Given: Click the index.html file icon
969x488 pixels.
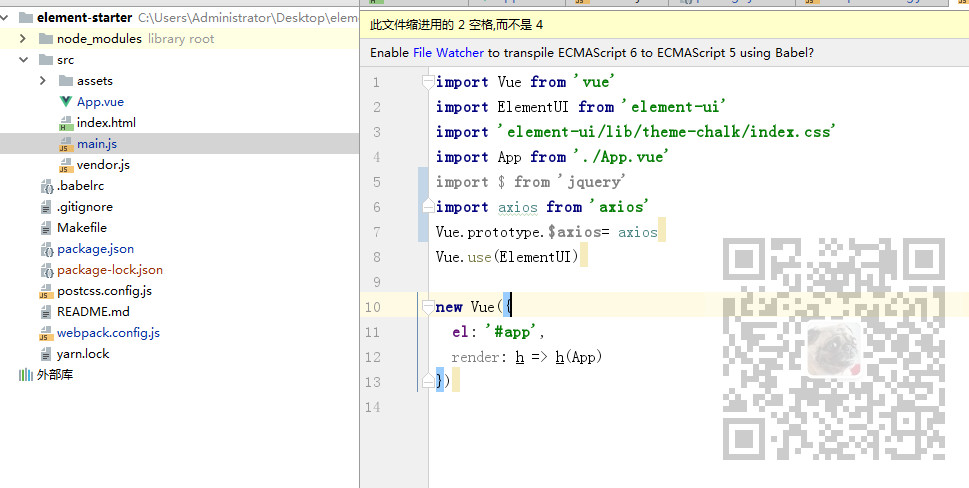Looking at the screenshot, I should (66, 123).
